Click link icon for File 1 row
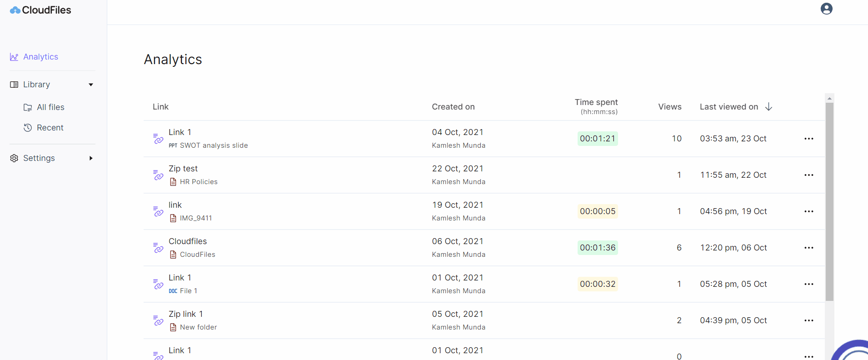868x360 pixels. pos(158,284)
